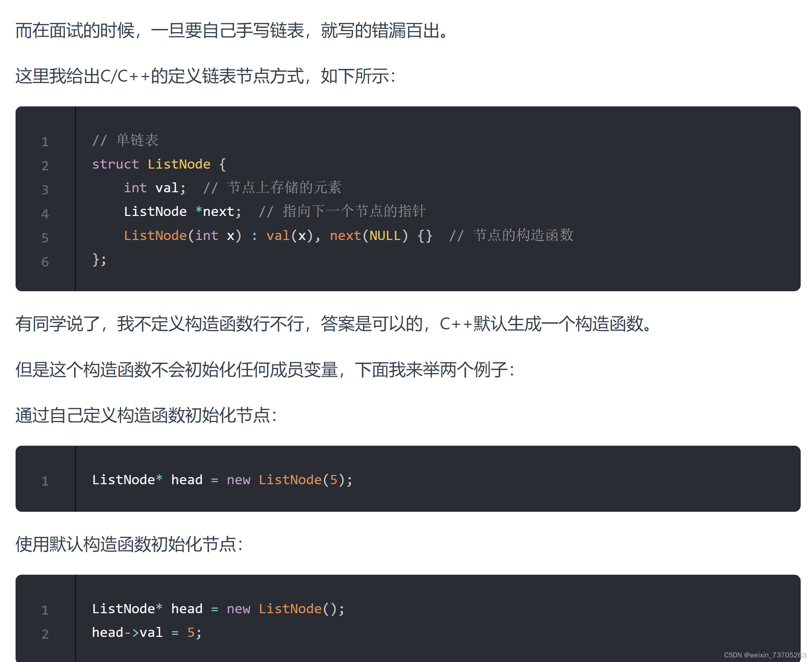Image resolution: width=812 pixels, height=662 pixels.
Task: Click the 'head->val = 5;' code line
Action: [146, 633]
